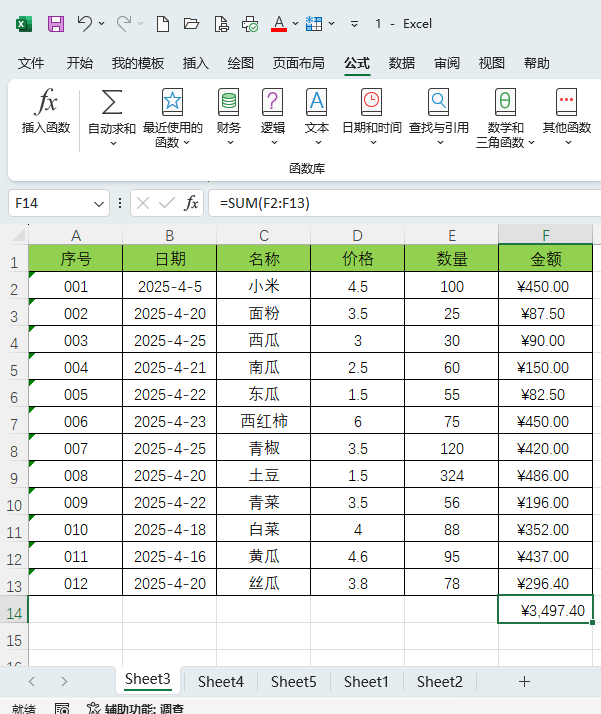
Task: Click font color red A swatch
Action: click(x=279, y=23)
